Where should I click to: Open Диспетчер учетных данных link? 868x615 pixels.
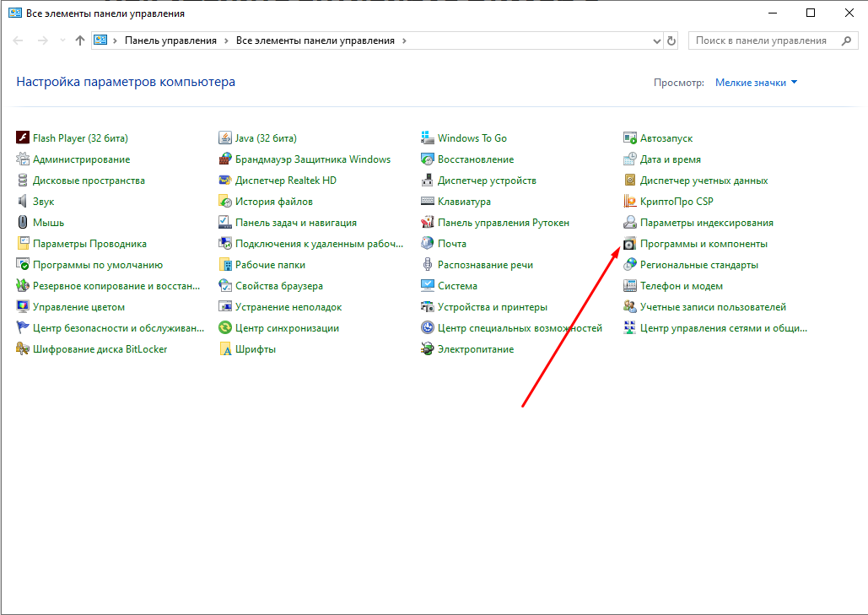tap(704, 181)
